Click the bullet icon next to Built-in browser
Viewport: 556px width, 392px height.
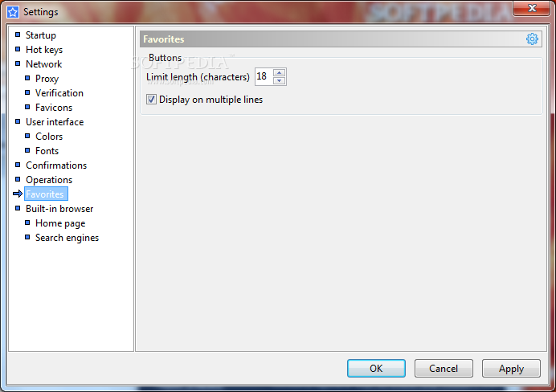pos(18,208)
